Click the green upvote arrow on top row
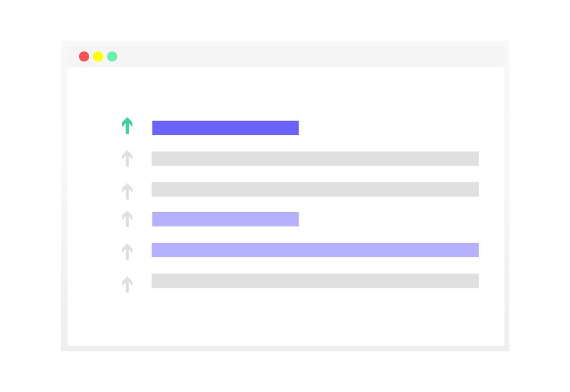 coord(127,126)
